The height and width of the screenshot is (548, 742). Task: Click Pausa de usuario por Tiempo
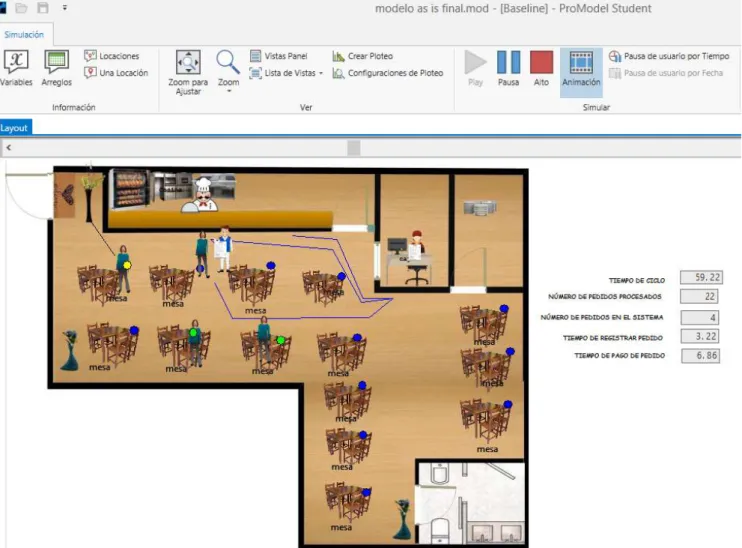(x=669, y=56)
